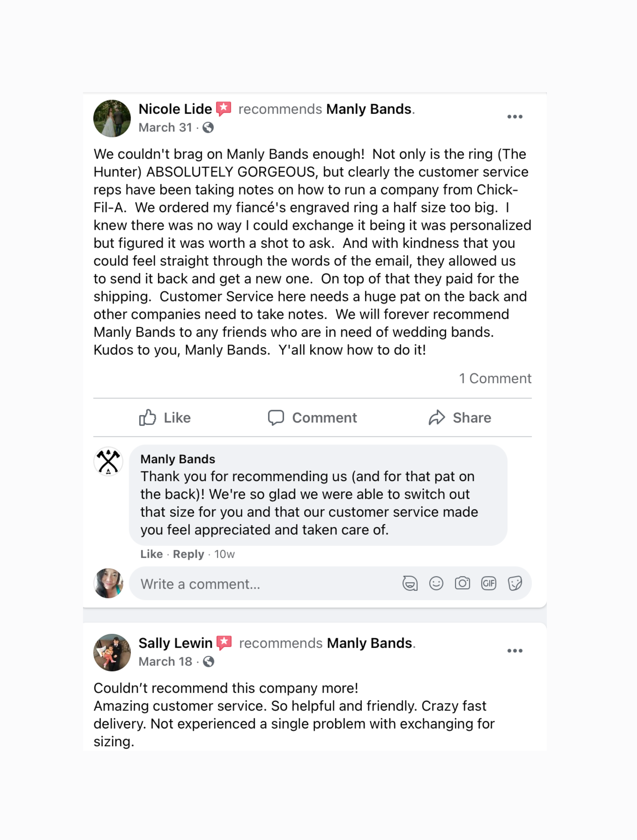Viewport: 637px width, 840px height.
Task: Open options menu on Nicole Lide's post
Action: [515, 117]
